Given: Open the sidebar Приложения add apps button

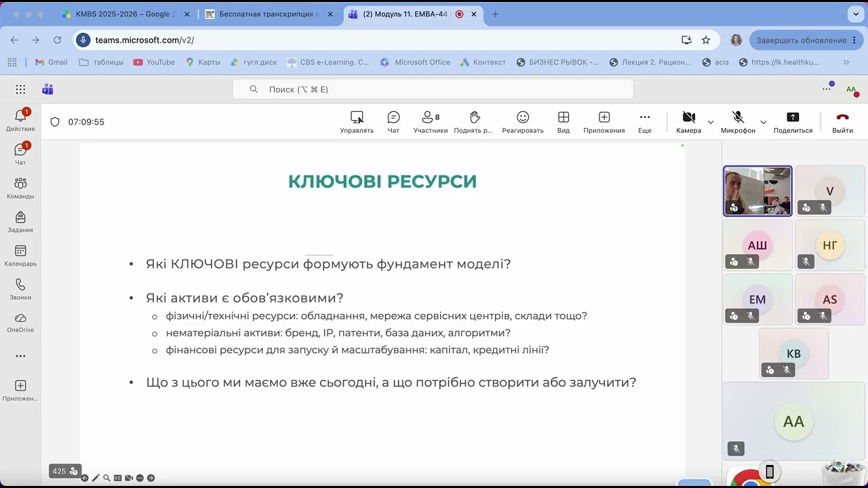Looking at the screenshot, I should [20, 390].
